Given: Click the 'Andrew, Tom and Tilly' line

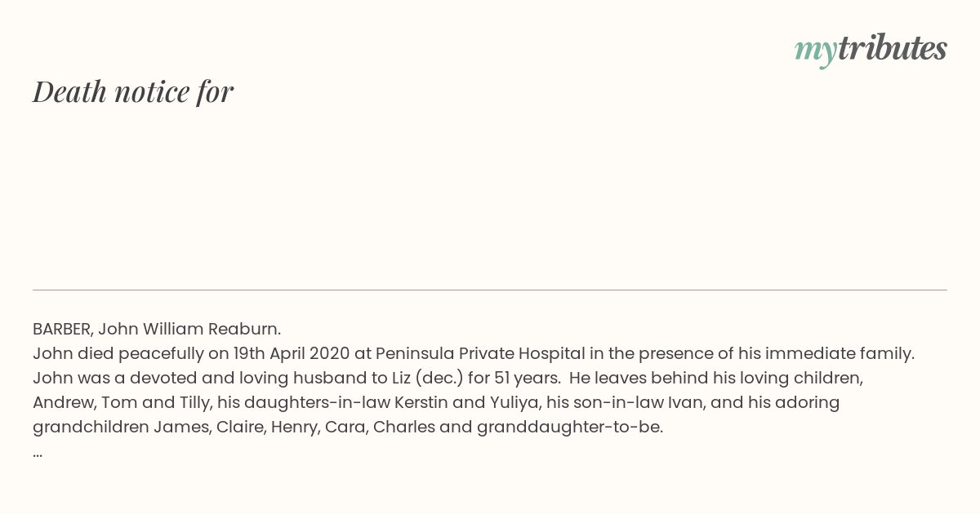Looking at the screenshot, I should [x=437, y=402].
